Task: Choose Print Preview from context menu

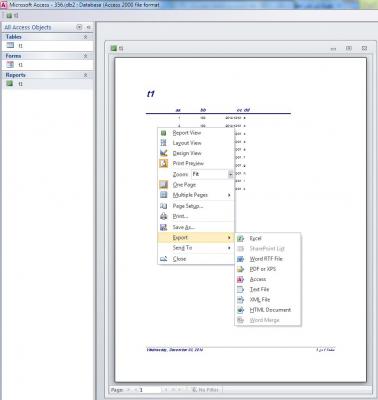Action: click(196, 163)
